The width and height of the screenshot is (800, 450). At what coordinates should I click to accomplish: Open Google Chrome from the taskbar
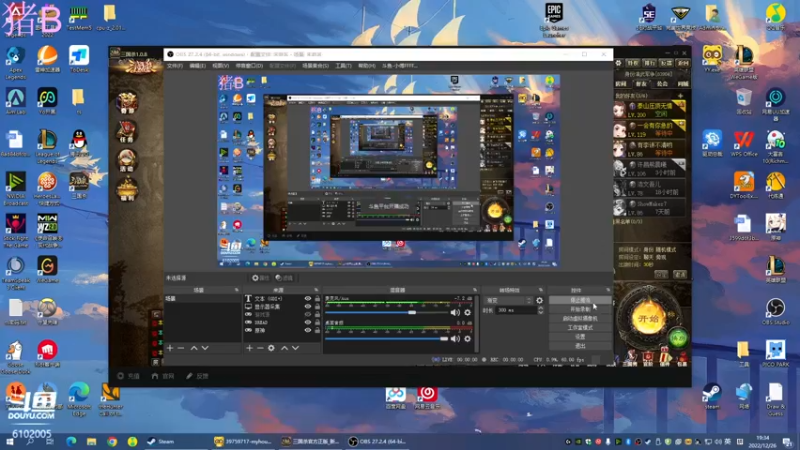click(x=112, y=442)
